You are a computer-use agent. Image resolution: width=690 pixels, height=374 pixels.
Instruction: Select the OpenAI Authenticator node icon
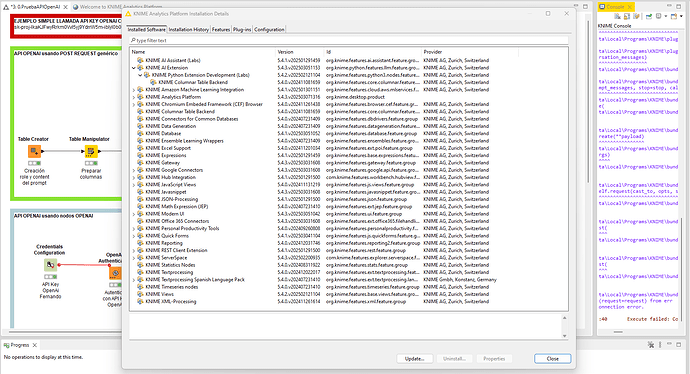coord(115,273)
